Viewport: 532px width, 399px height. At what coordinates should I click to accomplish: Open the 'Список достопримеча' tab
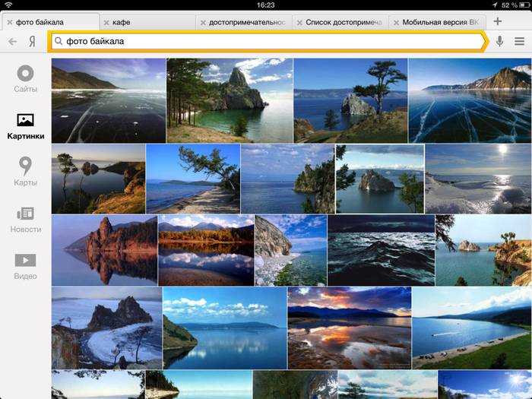(342, 23)
